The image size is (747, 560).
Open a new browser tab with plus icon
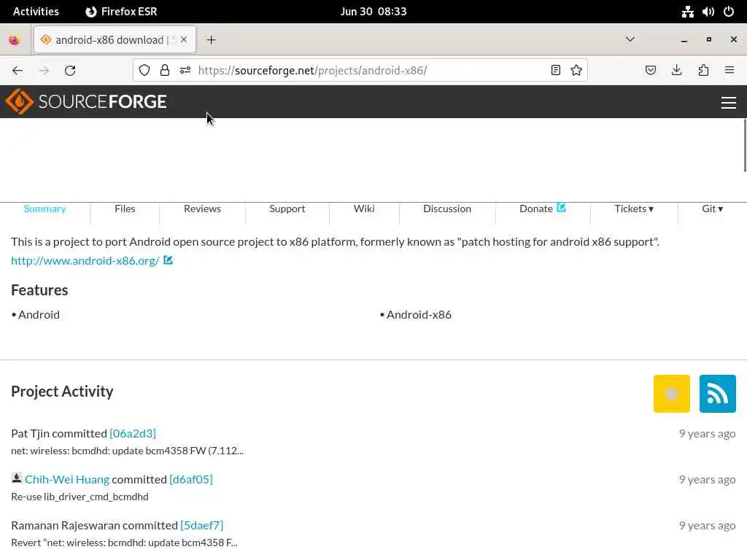[x=211, y=40]
